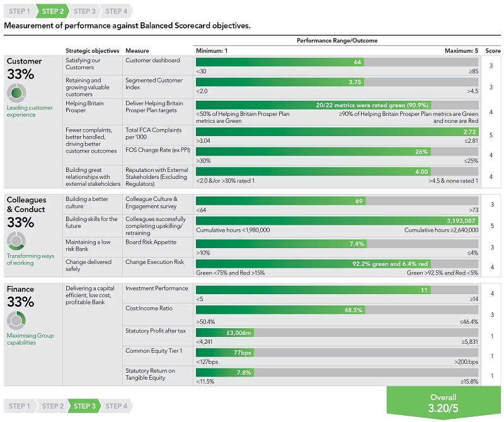Screen dimensions: 504x422
Task: Click the Overall 3.20/5 score banner
Action: coord(444,403)
